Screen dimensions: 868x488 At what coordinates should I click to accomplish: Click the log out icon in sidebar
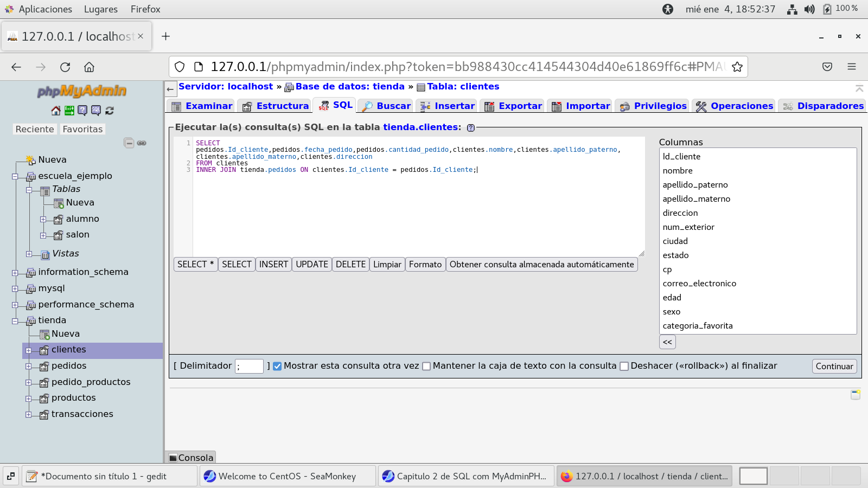(x=69, y=111)
